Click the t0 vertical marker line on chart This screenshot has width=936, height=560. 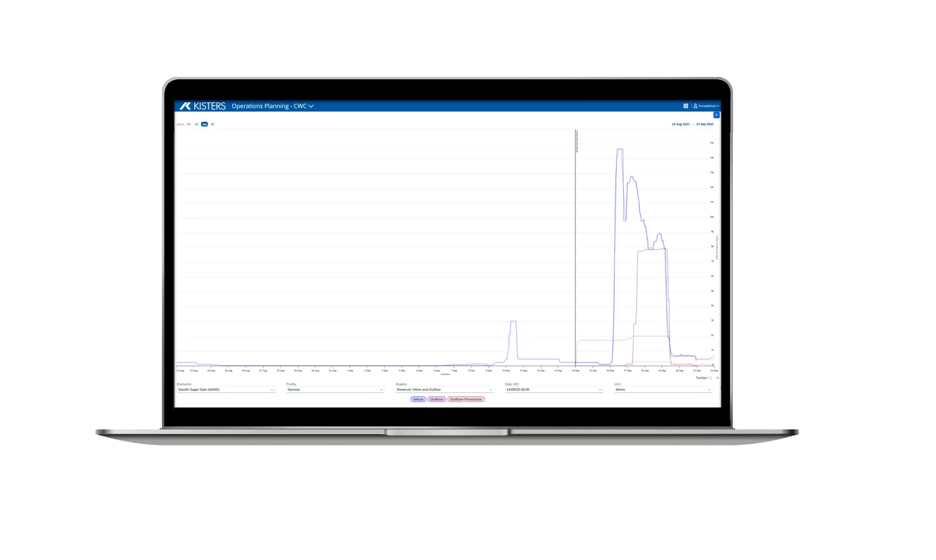tap(575, 244)
